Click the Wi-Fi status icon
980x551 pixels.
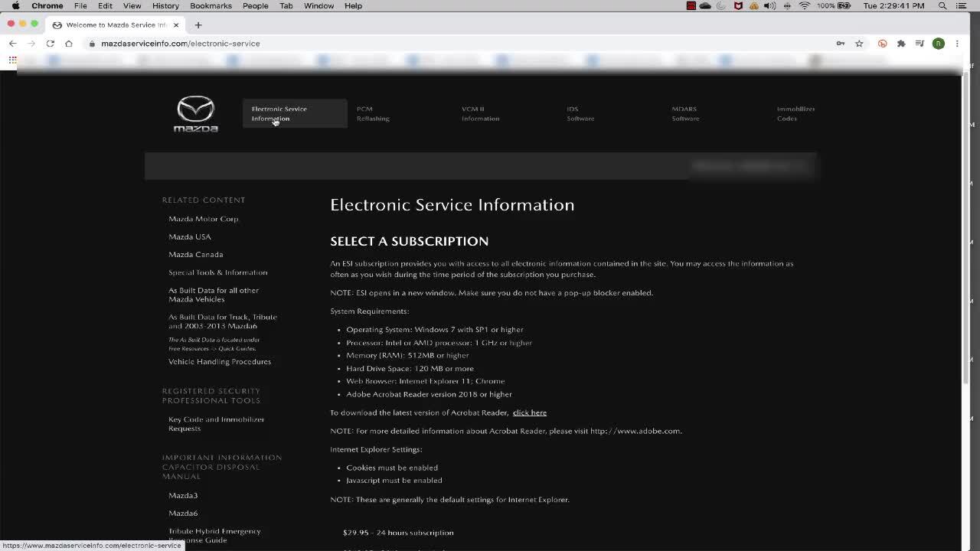click(805, 5)
